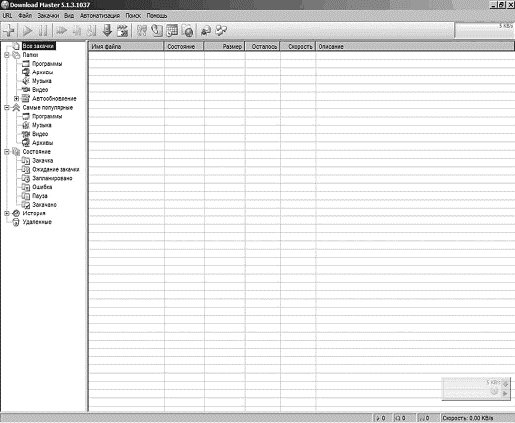Expand the Автообновление tree node
The image size is (515, 423).
point(16,98)
